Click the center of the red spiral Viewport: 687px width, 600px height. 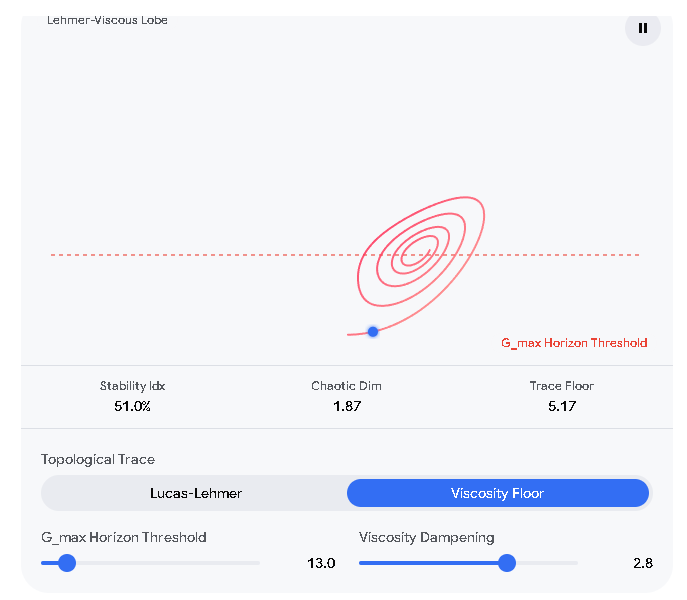coord(421,252)
